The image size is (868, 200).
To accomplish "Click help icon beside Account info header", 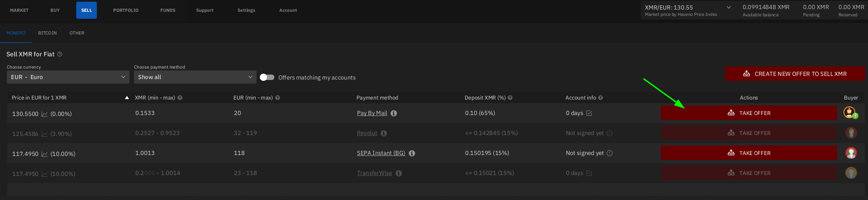I will 600,98.
